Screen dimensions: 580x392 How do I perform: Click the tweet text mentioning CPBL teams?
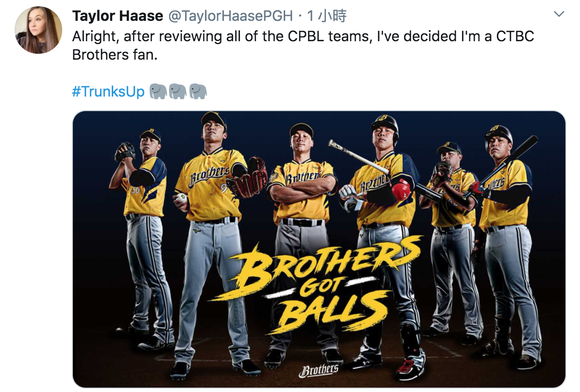tap(301, 36)
